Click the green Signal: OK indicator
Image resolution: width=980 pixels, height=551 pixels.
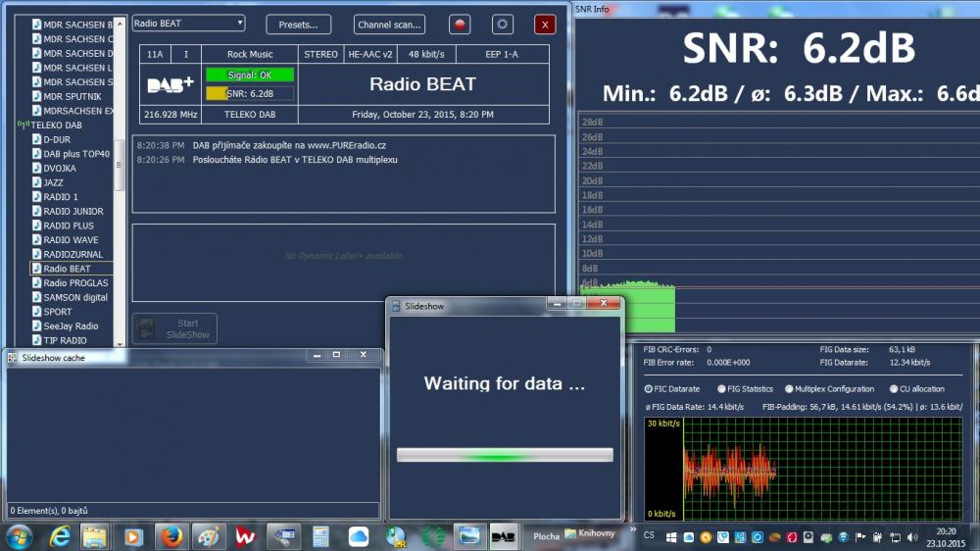point(250,75)
